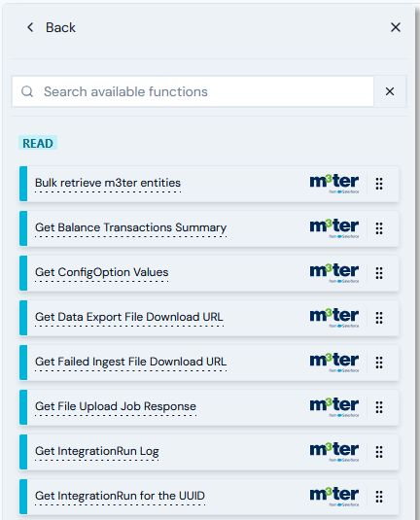Click drag handle next to Get File Upload Job Response

tap(379, 407)
